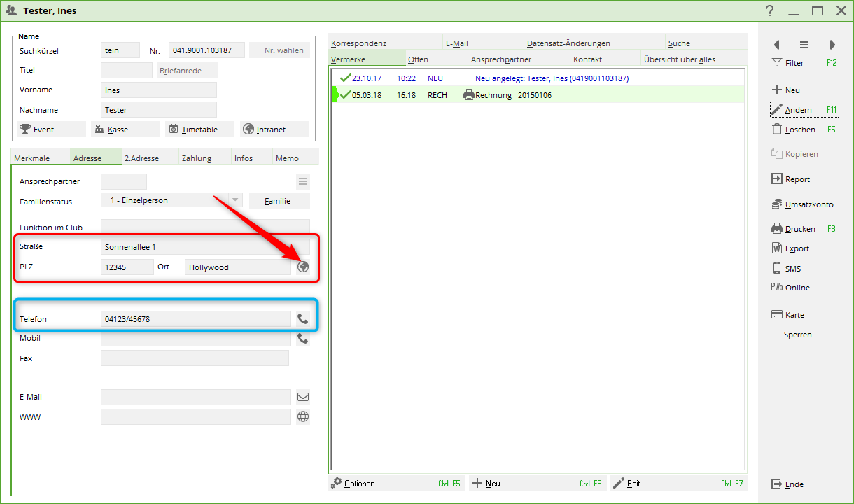Click into the Straße field
Viewport: 854px width, 504px height.
click(x=205, y=246)
